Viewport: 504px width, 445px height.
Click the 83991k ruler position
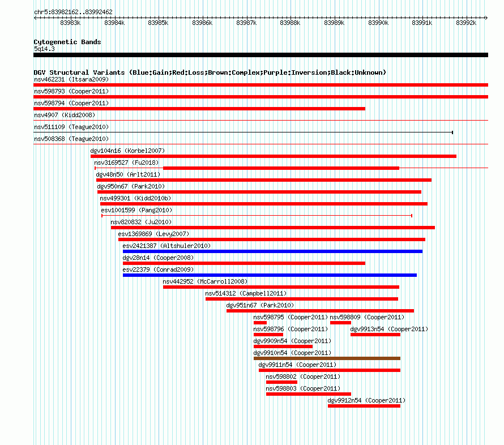coord(422,23)
